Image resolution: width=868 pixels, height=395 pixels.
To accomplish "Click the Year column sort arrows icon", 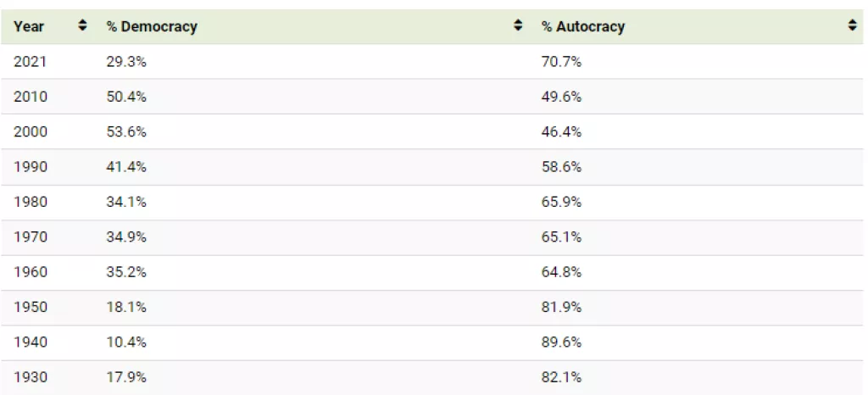I will pos(82,26).
